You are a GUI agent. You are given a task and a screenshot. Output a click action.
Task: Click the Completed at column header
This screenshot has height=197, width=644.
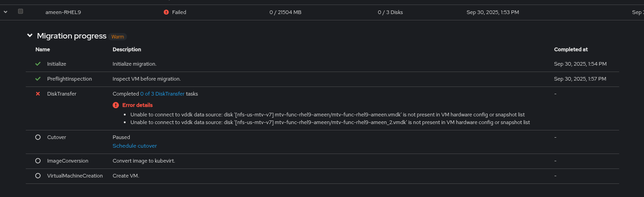571,49
